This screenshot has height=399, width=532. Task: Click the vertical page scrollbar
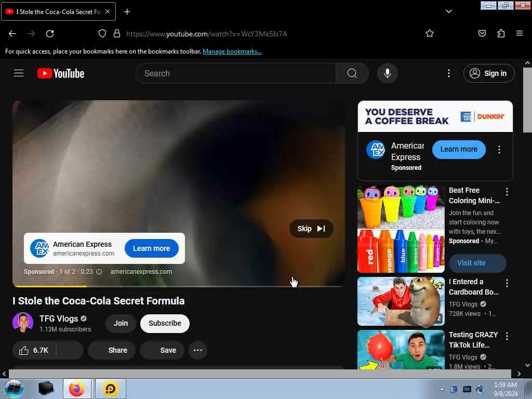pos(527,100)
